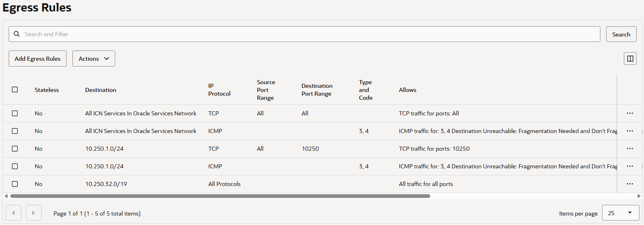This screenshot has width=644, height=225.
Task: Check the 10.250.32.0/19 All Protocols rule
Action: coord(15,184)
